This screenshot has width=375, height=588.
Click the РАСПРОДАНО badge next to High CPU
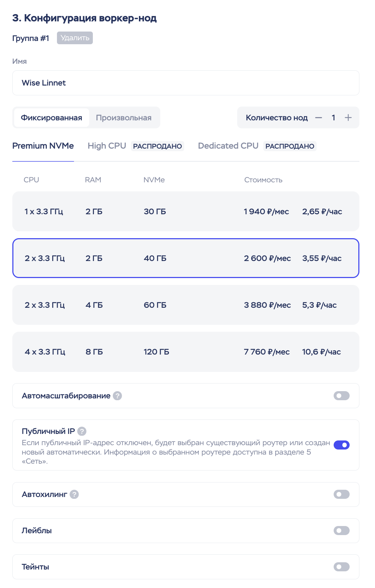click(x=157, y=146)
